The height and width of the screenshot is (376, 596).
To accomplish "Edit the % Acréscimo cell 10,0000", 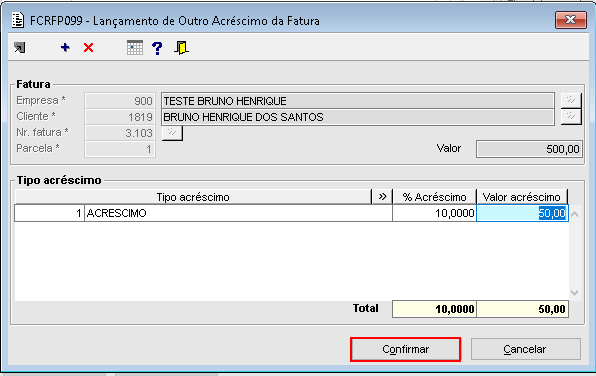I will (x=434, y=213).
